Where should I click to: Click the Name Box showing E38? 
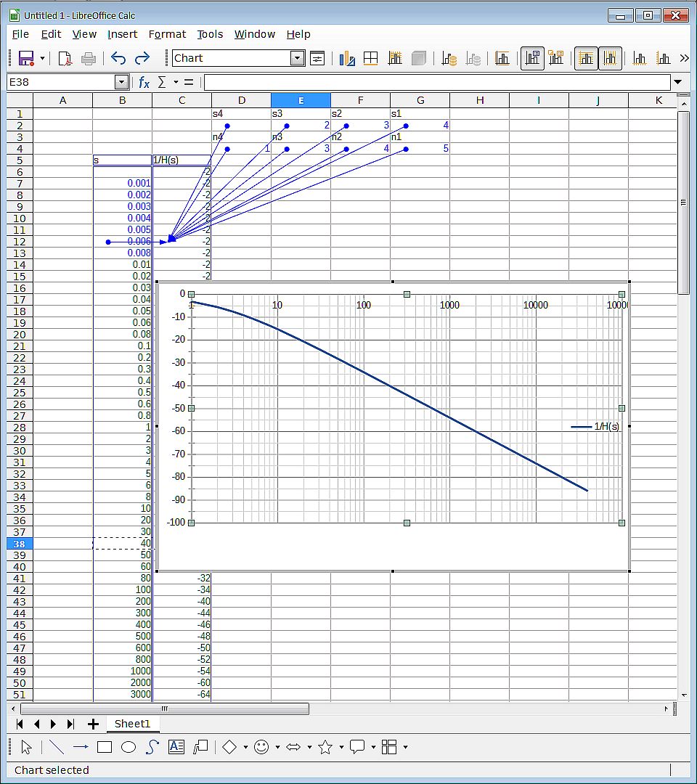61,82
